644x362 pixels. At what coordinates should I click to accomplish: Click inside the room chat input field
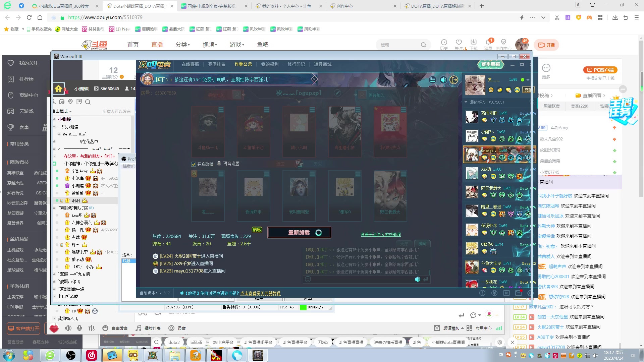pyautogui.click(x=362, y=279)
